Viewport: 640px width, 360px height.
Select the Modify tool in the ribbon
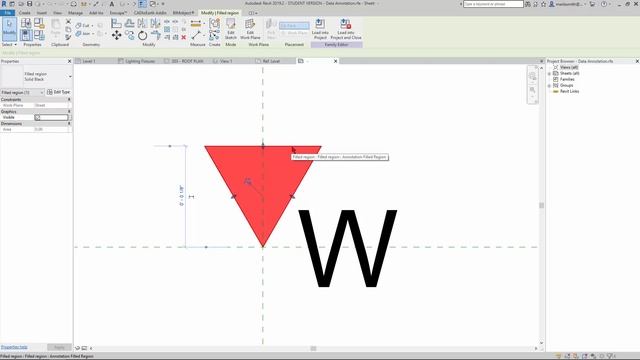[9, 29]
